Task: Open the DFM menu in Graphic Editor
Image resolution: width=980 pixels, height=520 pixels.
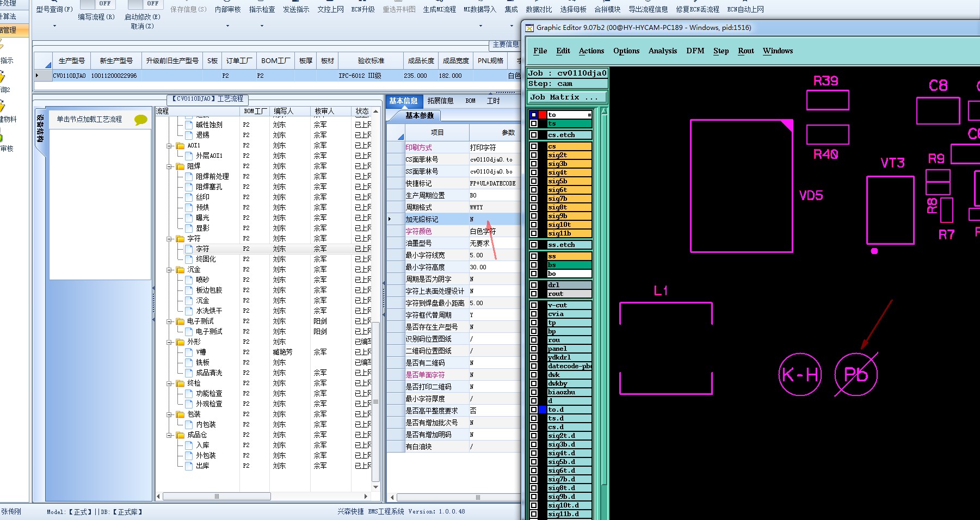Action: pos(695,51)
